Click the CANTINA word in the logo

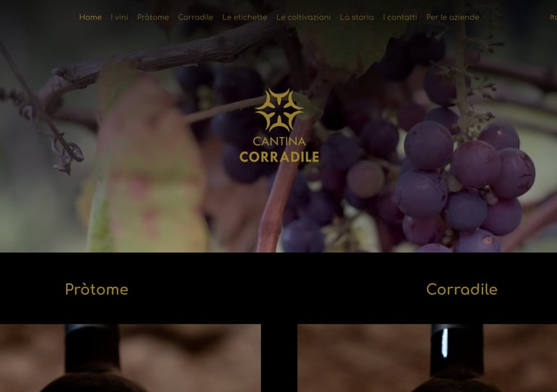[x=279, y=141]
